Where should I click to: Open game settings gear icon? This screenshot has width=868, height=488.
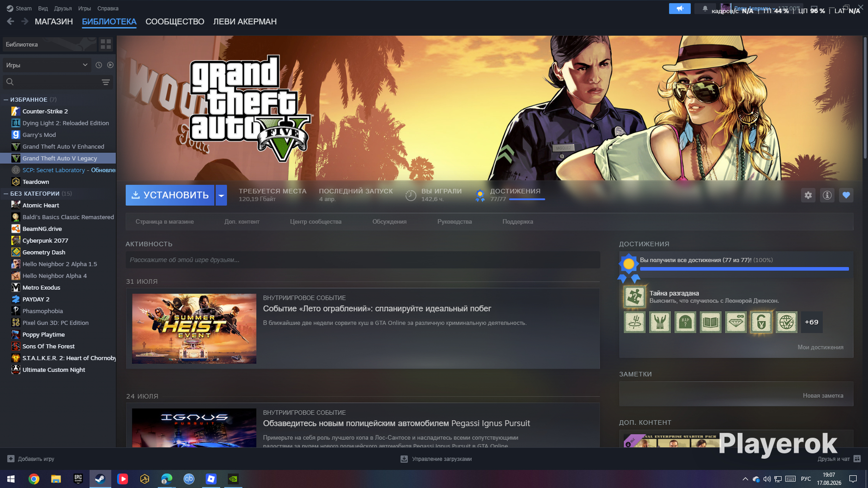coord(808,195)
